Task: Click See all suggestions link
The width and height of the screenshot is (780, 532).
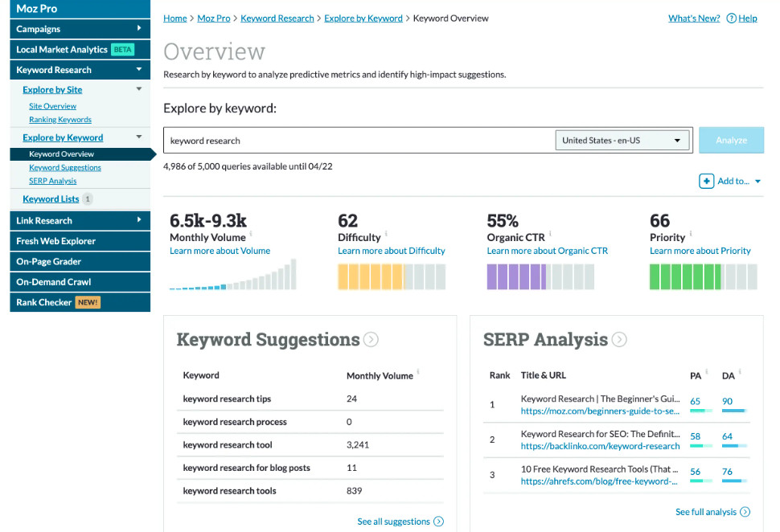Action: point(400,522)
